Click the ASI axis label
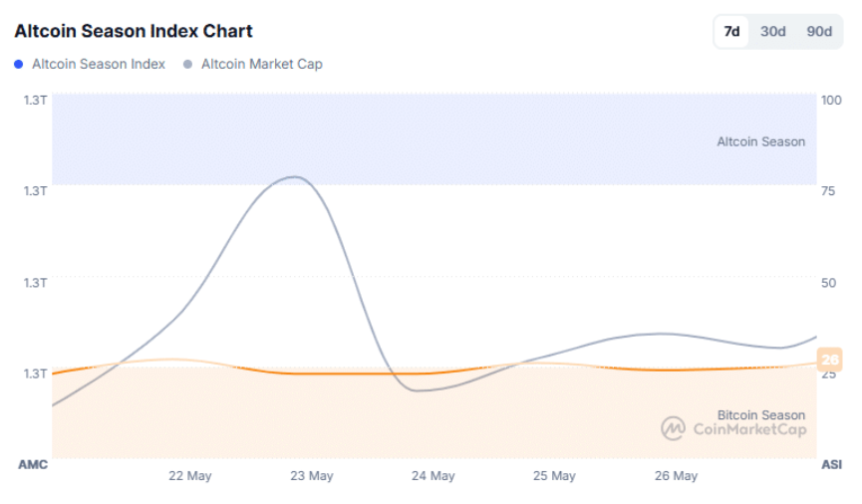The height and width of the screenshot is (504, 862). [x=831, y=464]
